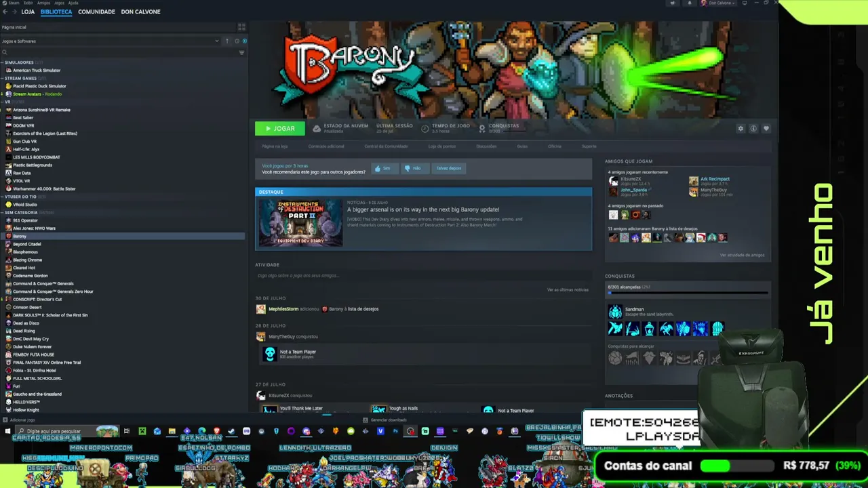868x488 pixels.
Task: Go to the COMUNIDADE tab
Action: click(96, 12)
